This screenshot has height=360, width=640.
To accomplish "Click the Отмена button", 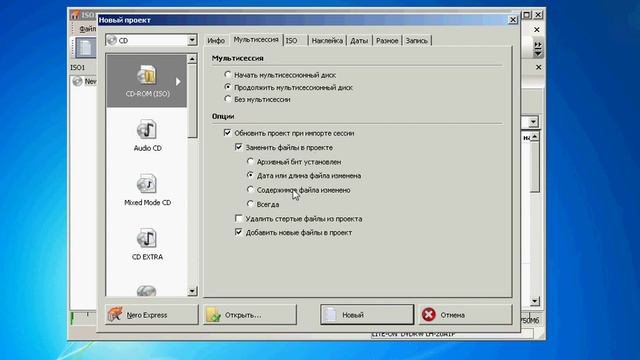I will tap(465, 315).
